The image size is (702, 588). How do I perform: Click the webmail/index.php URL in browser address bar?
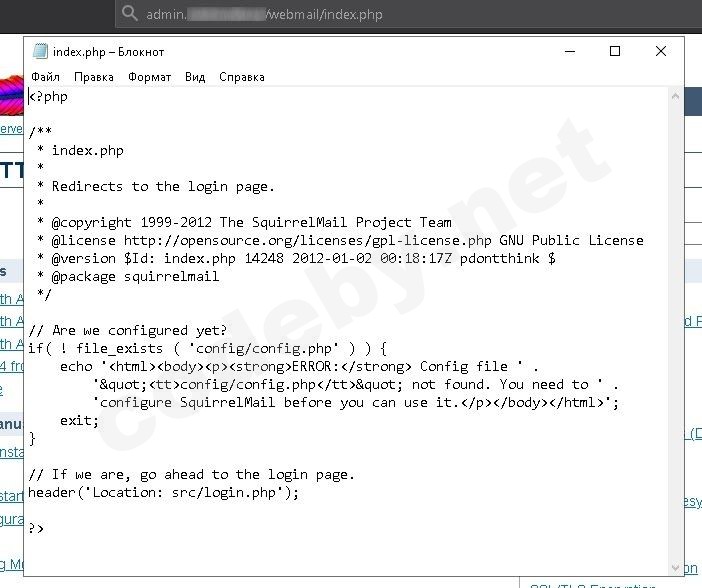point(264,14)
